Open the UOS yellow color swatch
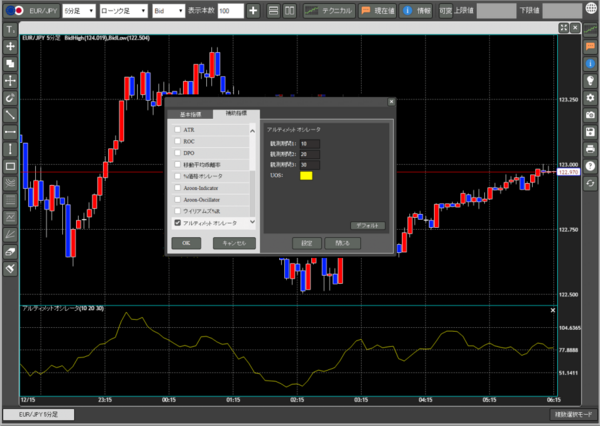 pyautogui.click(x=306, y=176)
